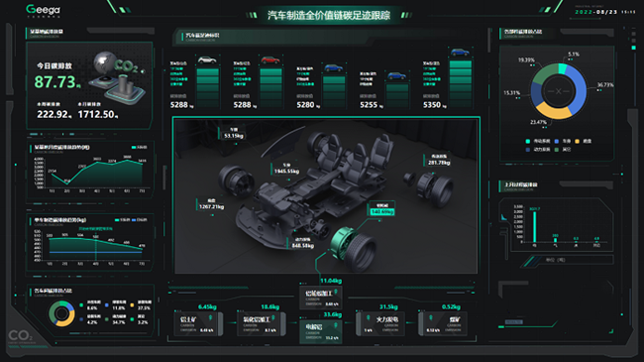Screen dimensions: 644x362
Task: Click the CO2 watermark icon bottom-left
Action: coord(21,336)
